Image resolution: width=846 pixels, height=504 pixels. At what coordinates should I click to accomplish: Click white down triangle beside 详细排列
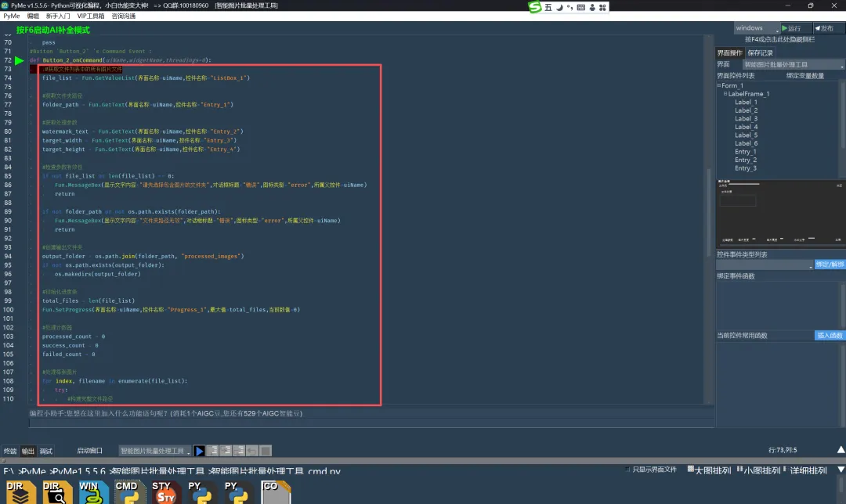841,470
